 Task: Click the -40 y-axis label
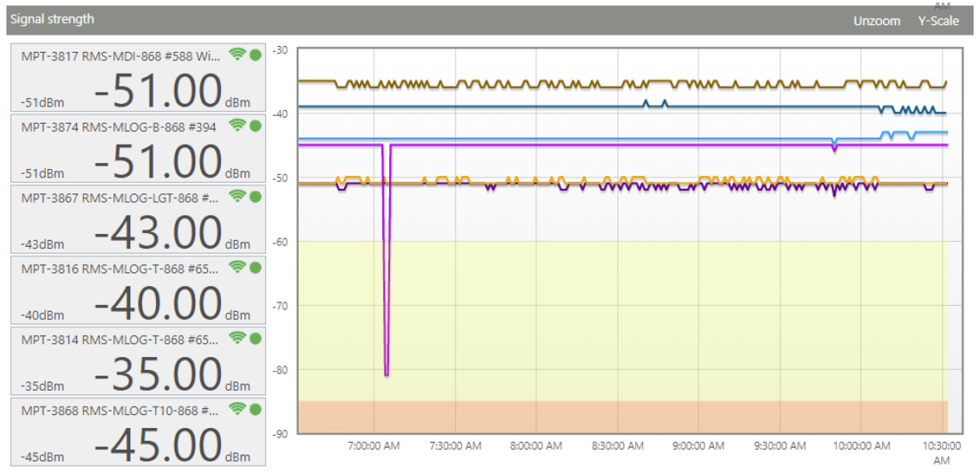pyautogui.click(x=281, y=114)
